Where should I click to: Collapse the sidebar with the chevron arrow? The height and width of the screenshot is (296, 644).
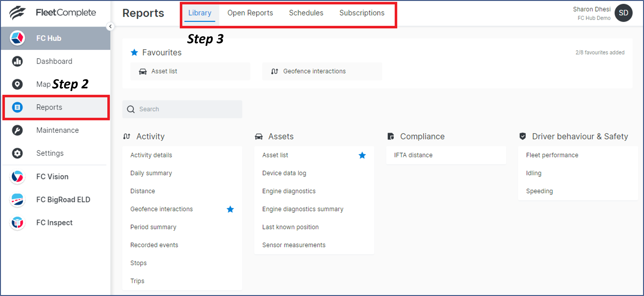[x=110, y=26]
